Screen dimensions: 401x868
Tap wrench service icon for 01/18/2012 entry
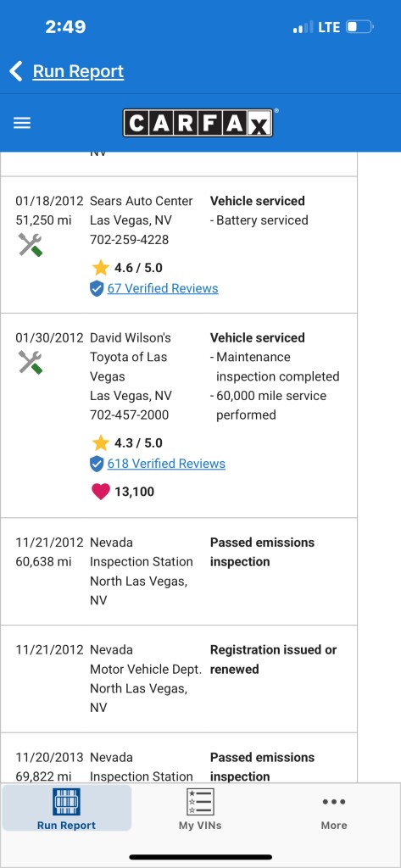pyautogui.click(x=30, y=245)
